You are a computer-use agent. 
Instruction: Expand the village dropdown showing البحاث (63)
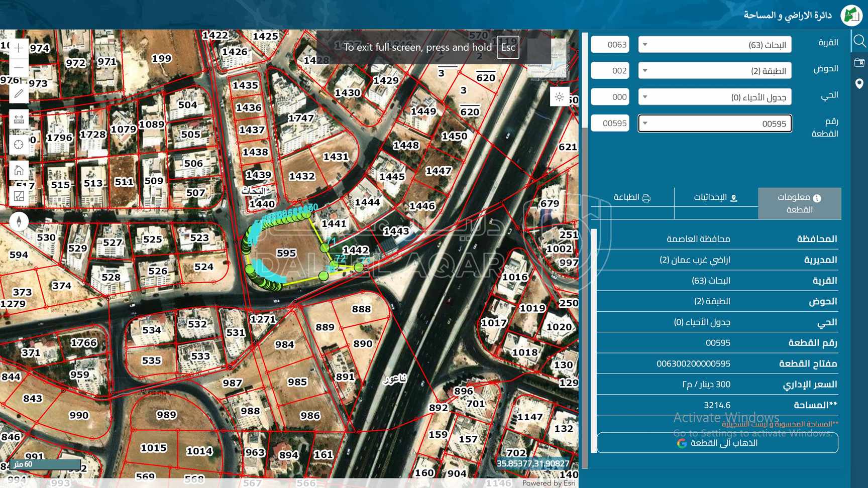714,45
